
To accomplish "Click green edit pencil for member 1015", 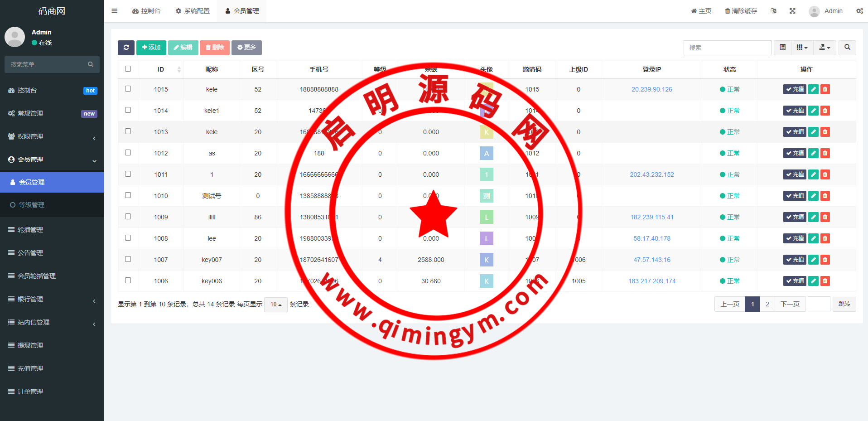I will tap(813, 89).
